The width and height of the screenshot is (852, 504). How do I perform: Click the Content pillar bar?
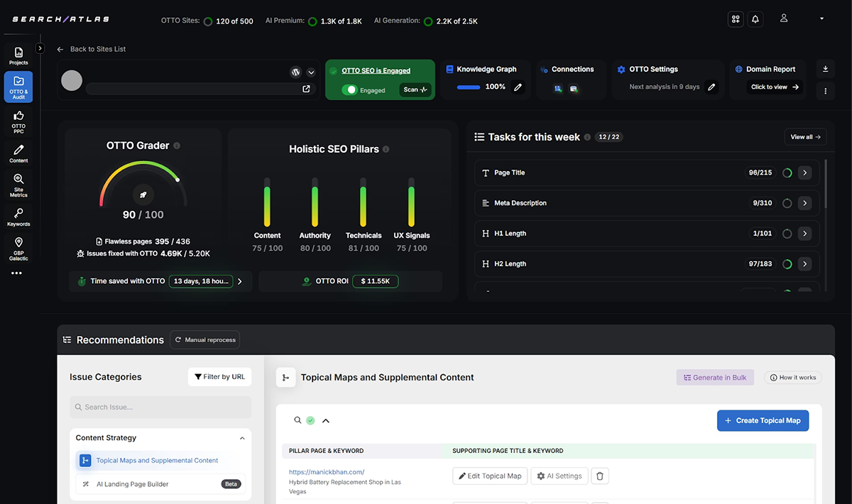tap(267, 202)
